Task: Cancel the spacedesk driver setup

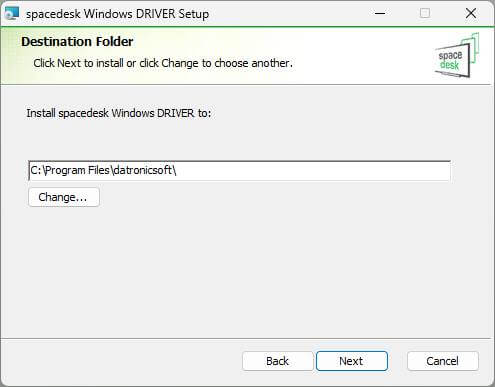Action: pyautogui.click(x=442, y=361)
